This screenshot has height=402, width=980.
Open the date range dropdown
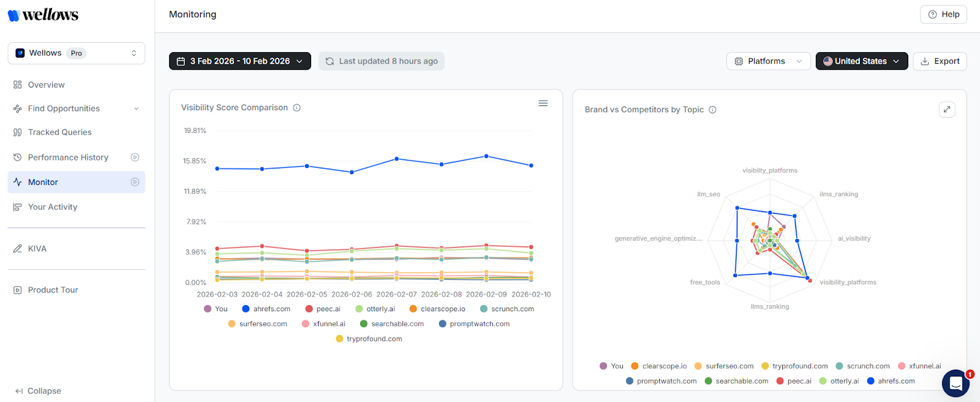pyautogui.click(x=239, y=61)
